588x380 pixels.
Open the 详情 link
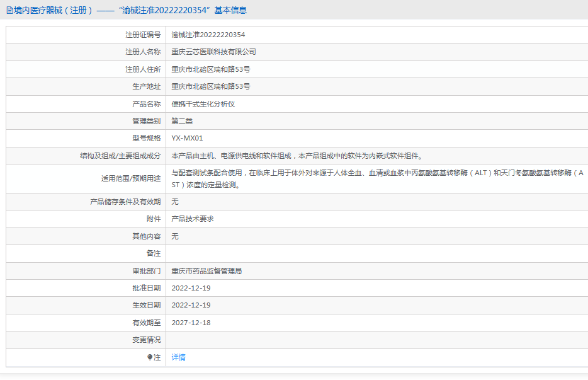[x=179, y=357]
